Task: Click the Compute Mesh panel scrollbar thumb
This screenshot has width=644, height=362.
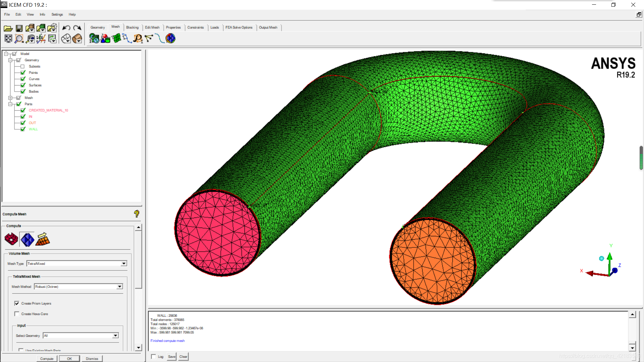Action: coord(139,259)
